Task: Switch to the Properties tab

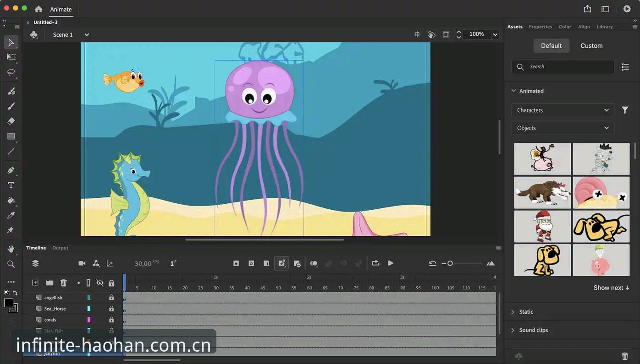Action: point(540,27)
